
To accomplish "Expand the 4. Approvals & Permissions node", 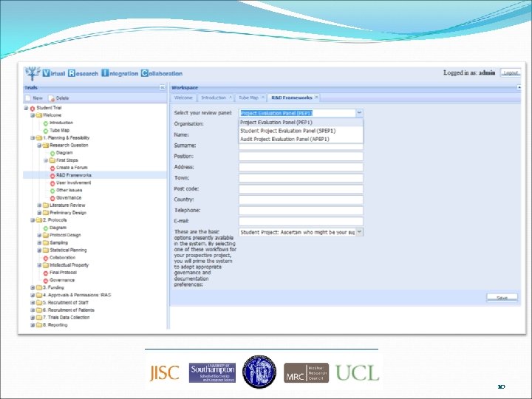I will [33, 295].
